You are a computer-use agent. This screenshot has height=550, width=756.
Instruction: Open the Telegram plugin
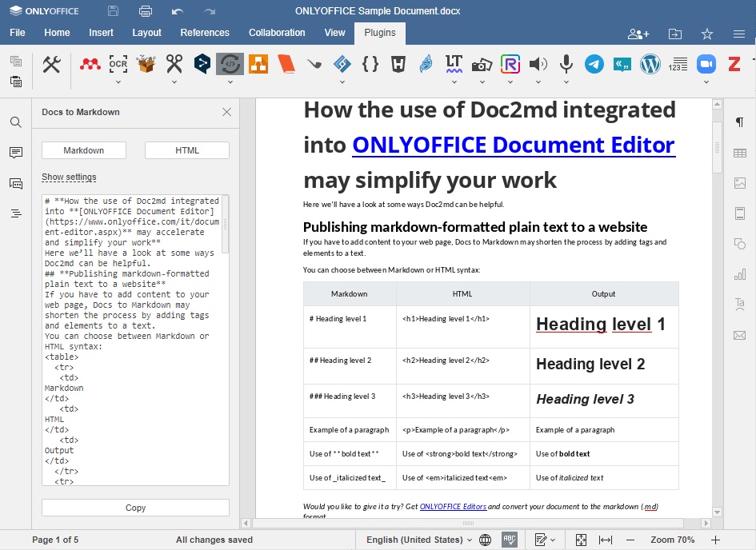[x=594, y=64]
